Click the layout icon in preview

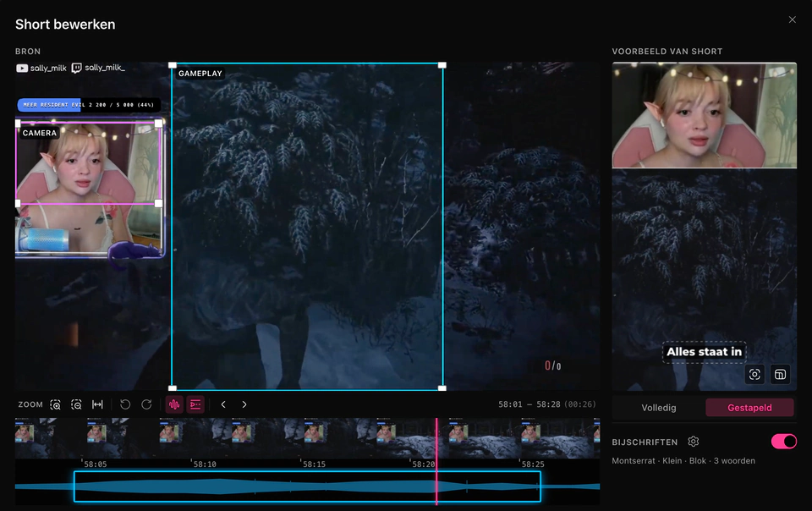pos(780,374)
